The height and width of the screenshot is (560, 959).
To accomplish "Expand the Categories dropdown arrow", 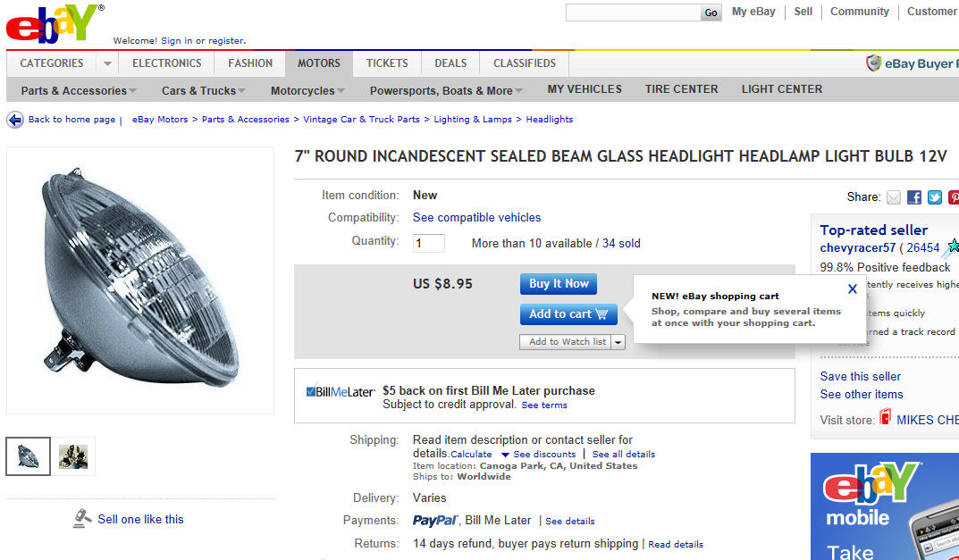I will (x=107, y=63).
